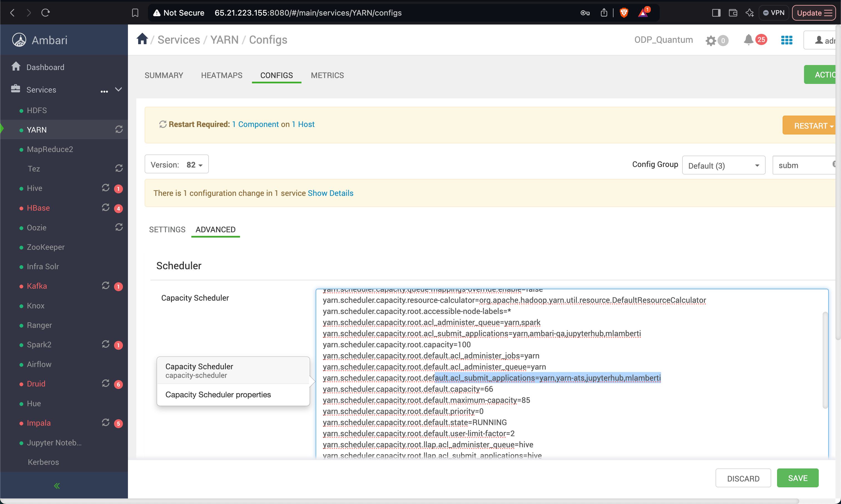Viewport: 841px width, 504px height.
Task: Click Oozie restart-required refresh icon
Action: click(119, 227)
